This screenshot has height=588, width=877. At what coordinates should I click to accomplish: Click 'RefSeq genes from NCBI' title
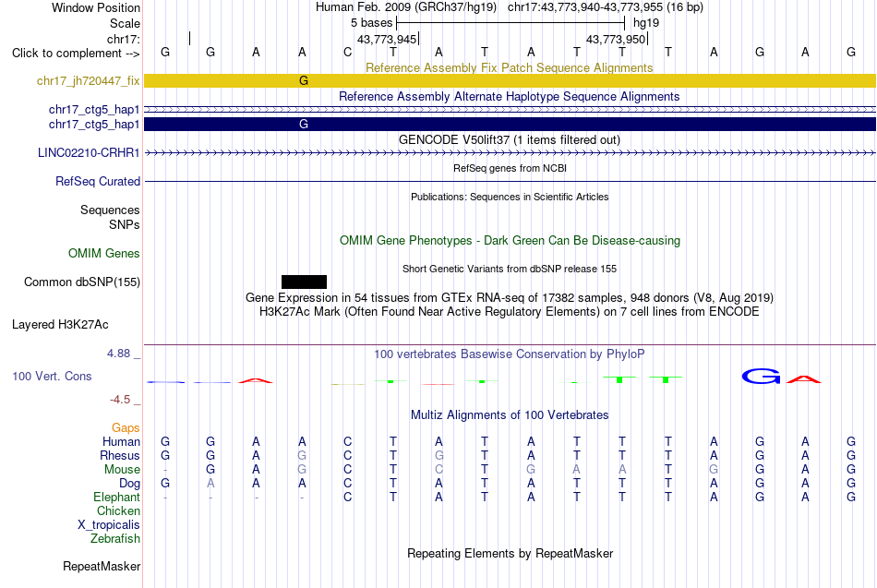click(510, 168)
